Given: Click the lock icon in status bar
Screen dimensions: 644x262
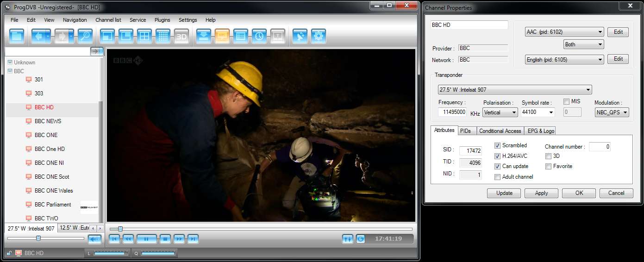Looking at the screenshot, I should 9,253.
